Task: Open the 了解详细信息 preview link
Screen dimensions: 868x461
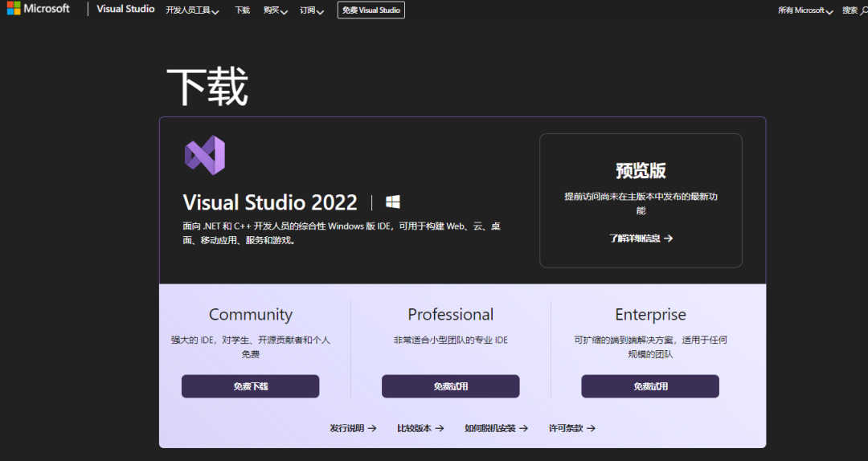Action: click(641, 238)
